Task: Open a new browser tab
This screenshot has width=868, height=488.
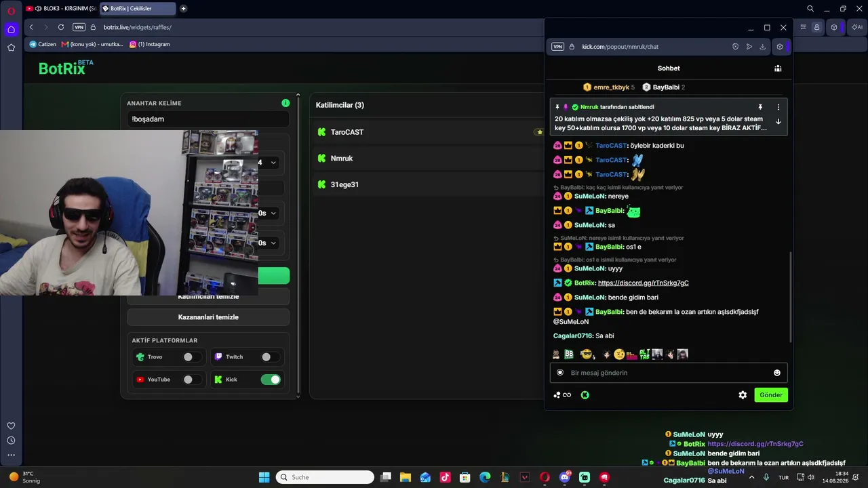Action: [183, 9]
